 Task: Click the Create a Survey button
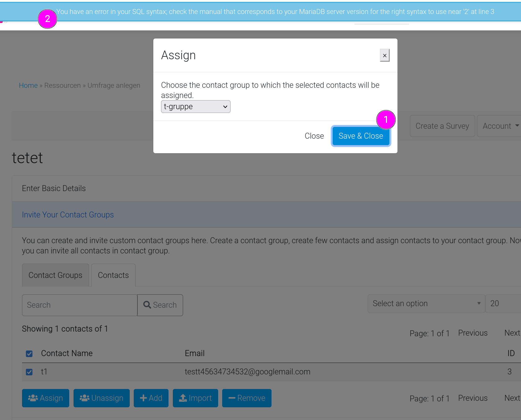click(442, 126)
